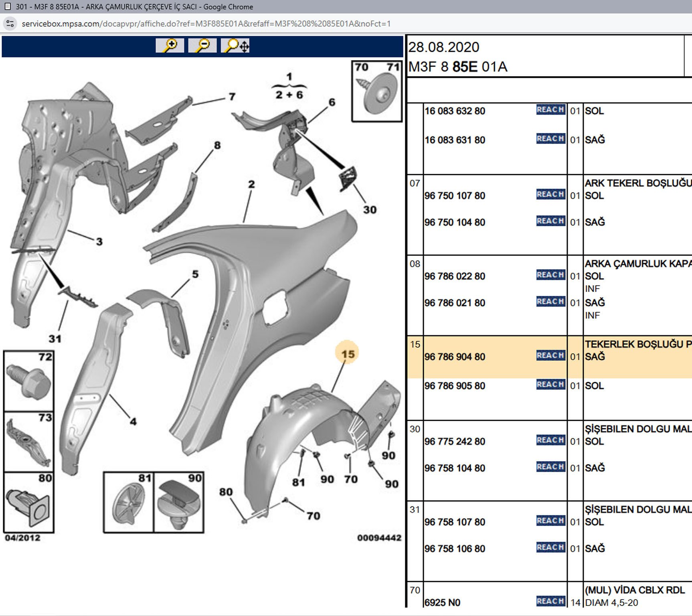Click REACH badge for part 96 750 107 80
This screenshot has height=616, width=692.
coord(550,195)
